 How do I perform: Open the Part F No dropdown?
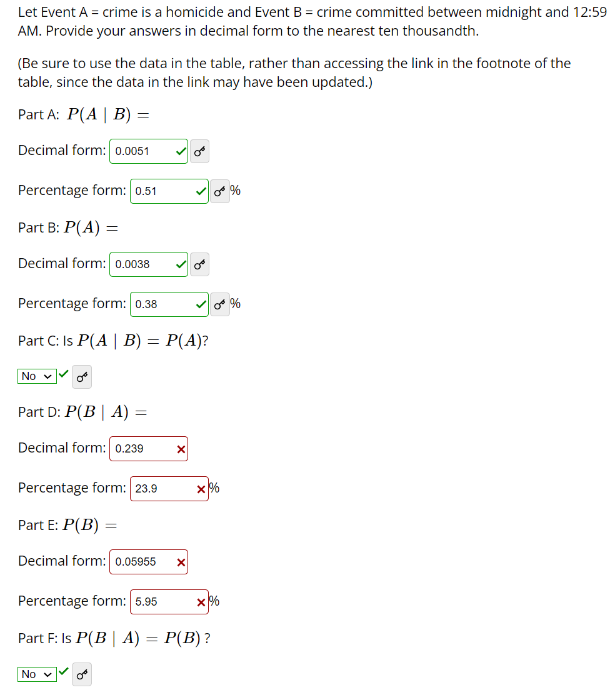(36, 674)
